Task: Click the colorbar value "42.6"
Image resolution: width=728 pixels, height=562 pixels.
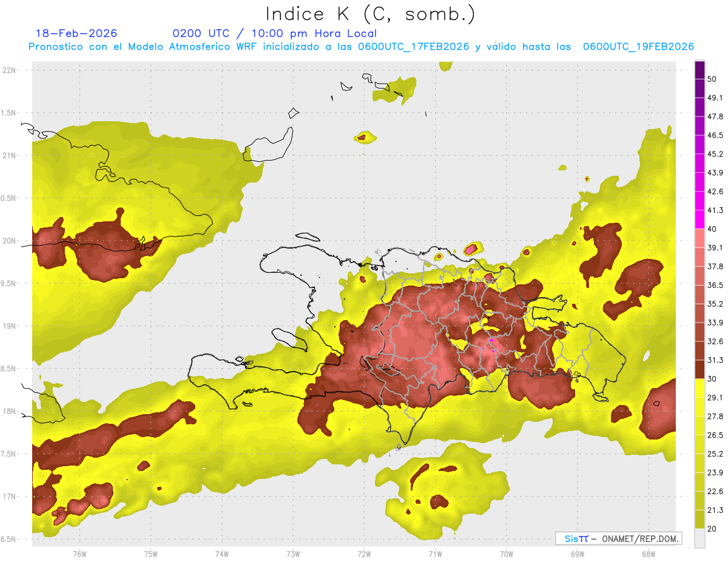Action: (715, 192)
